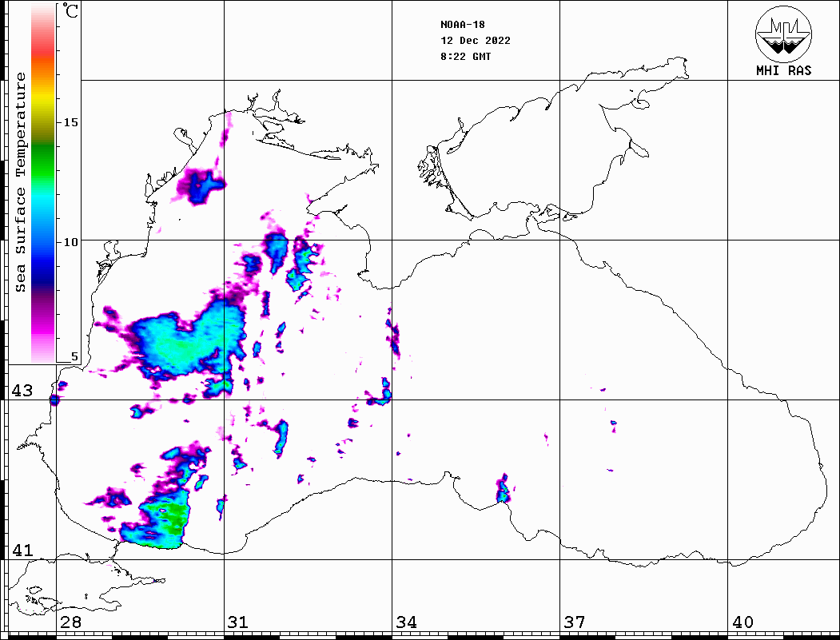Click the MHI RAS logo emblem
840x640 pixels.
[x=783, y=34]
